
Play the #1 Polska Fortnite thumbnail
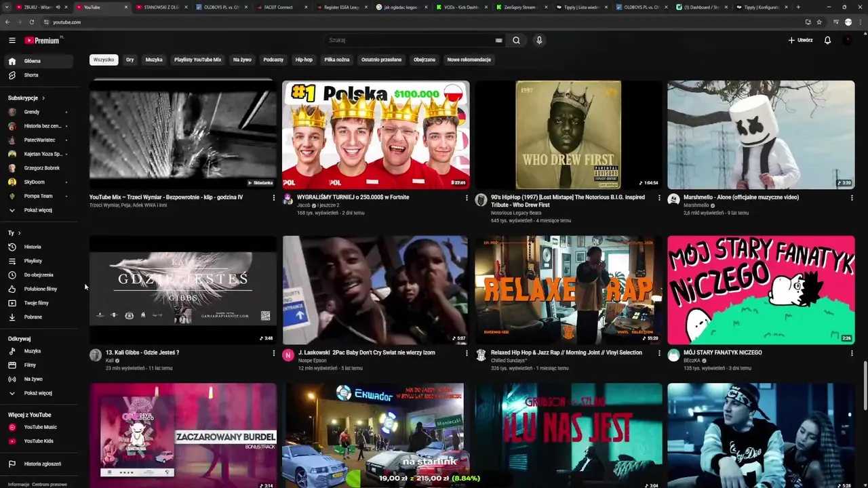click(x=376, y=135)
